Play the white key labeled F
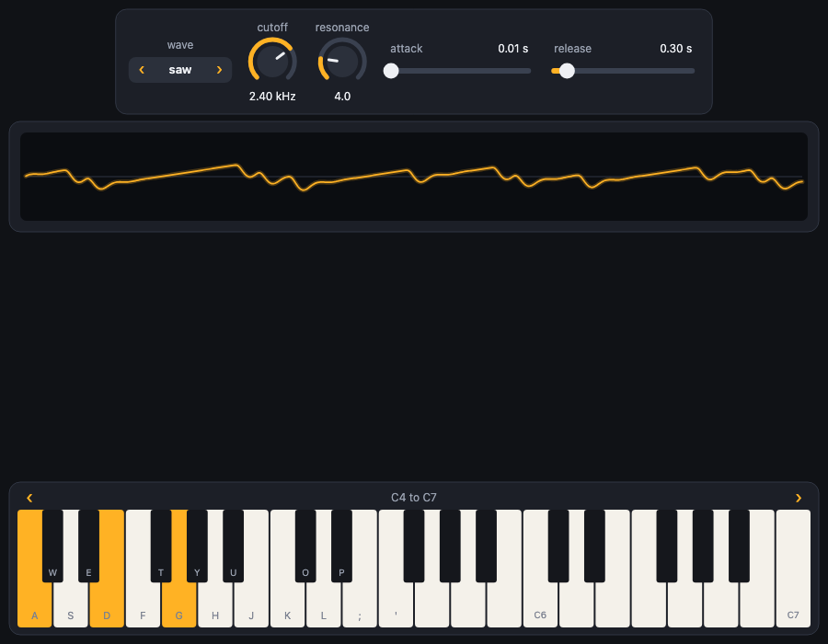The image size is (828, 644). pos(143,607)
